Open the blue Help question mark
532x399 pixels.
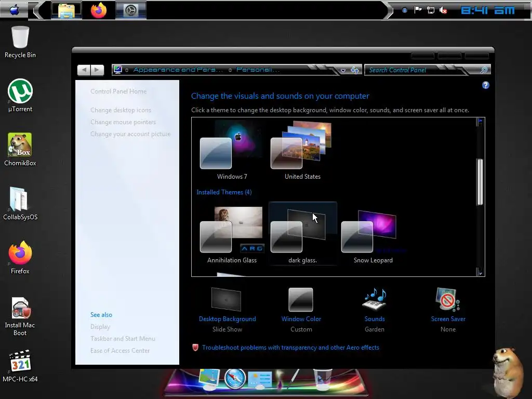click(486, 85)
